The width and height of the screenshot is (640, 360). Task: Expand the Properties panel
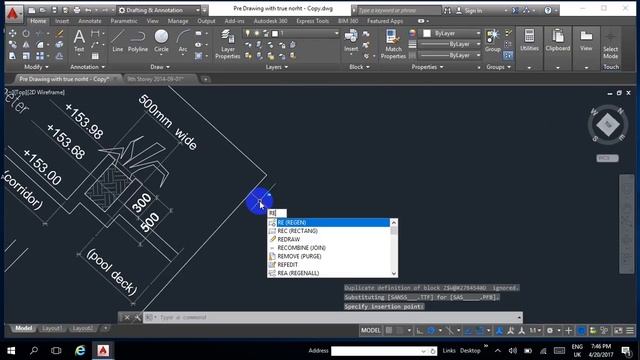coord(427,67)
